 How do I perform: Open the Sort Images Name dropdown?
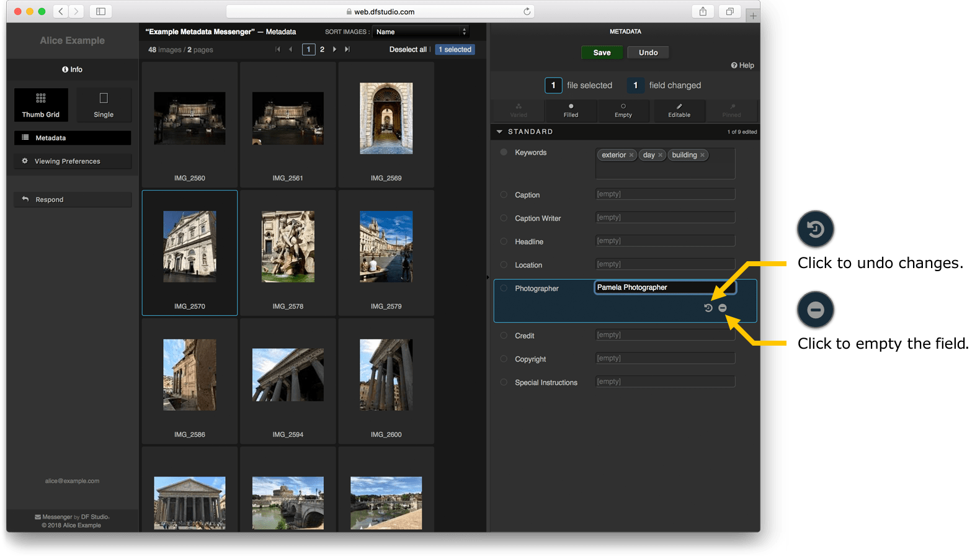pos(421,32)
